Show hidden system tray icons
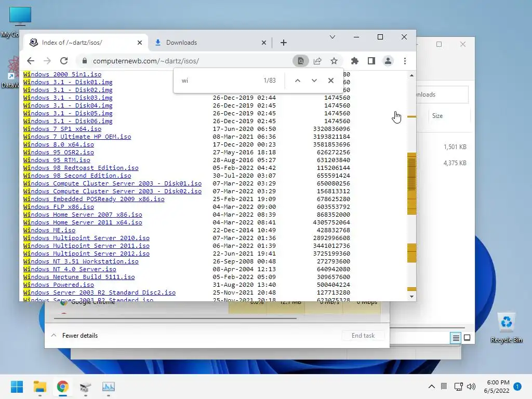This screenshot has width=532, height=399. [x=432, y=387]
